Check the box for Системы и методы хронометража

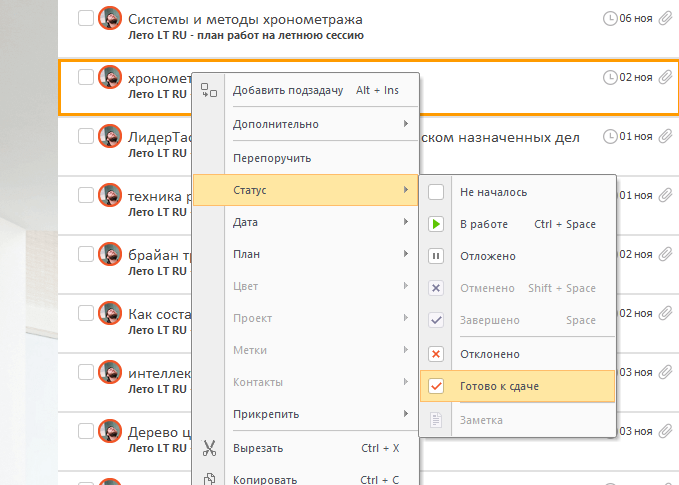click(x=86, y=18)
